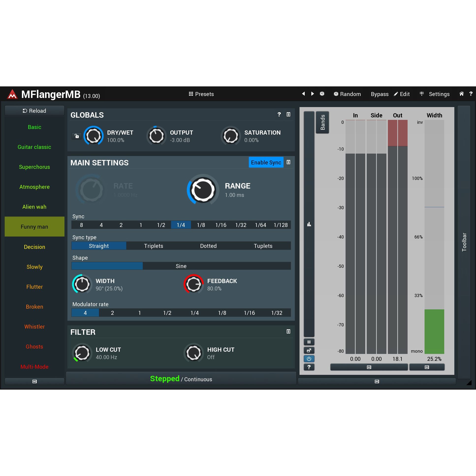The width and height of the screenshot is (476, 476).
Task: Go to next preset arrow
Action: click(312, 94)
